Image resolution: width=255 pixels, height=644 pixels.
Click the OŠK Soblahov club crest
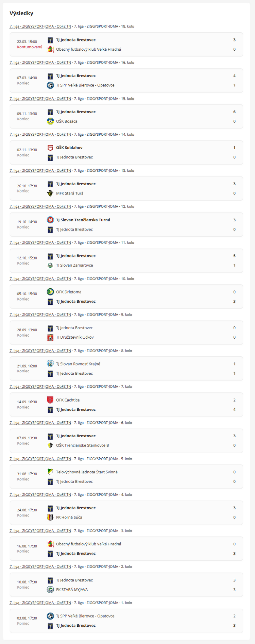coord(50,148)
